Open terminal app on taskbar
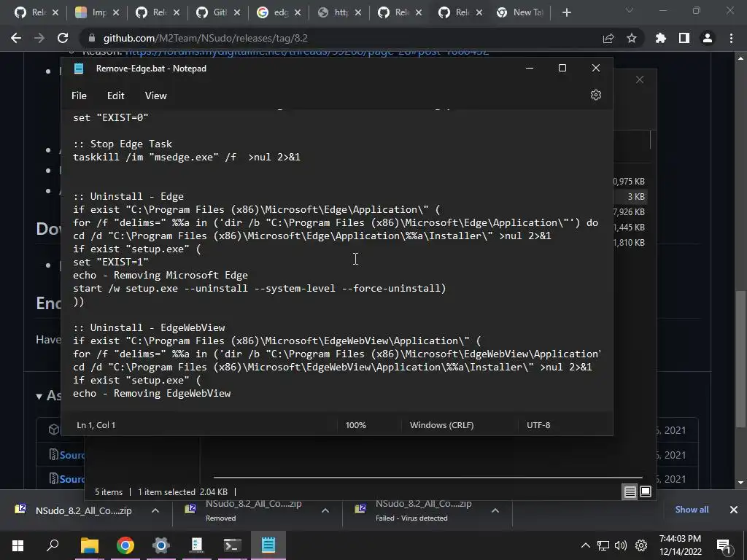This screenshot has width=747, height=560. click(233, 545)
